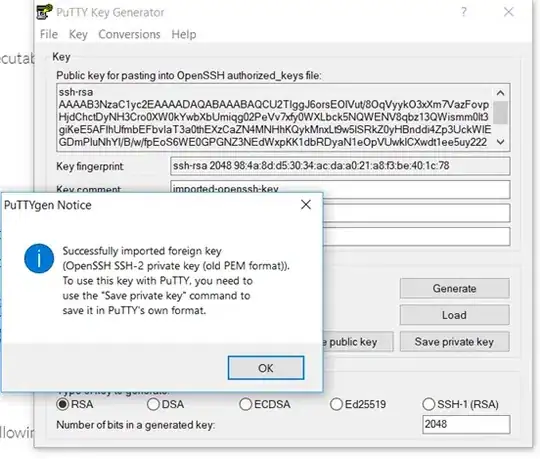
Task: Open the Key menu
Action: [x=78, y=34]
